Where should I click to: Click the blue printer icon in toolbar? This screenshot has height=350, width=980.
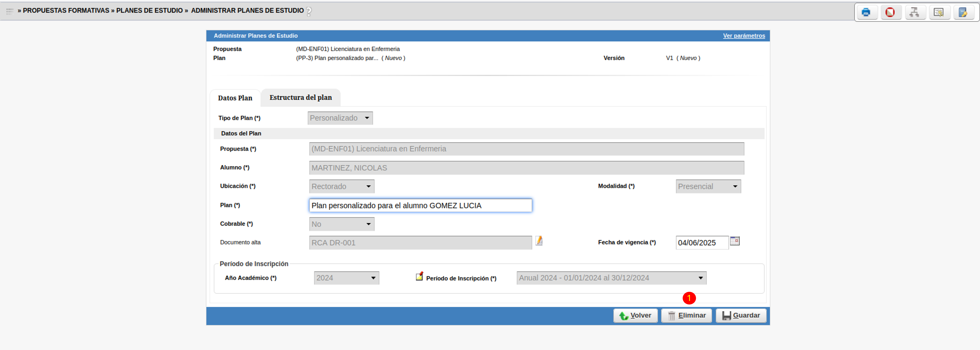point(866,12)
